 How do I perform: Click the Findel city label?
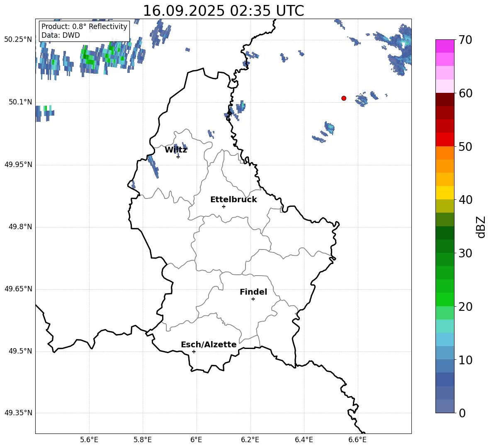pos(253,292)
